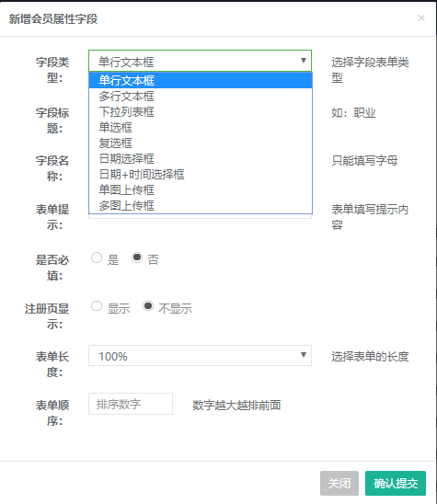Set 是否必填 to 是
The image size is (437, 504).
click(97, 258)
